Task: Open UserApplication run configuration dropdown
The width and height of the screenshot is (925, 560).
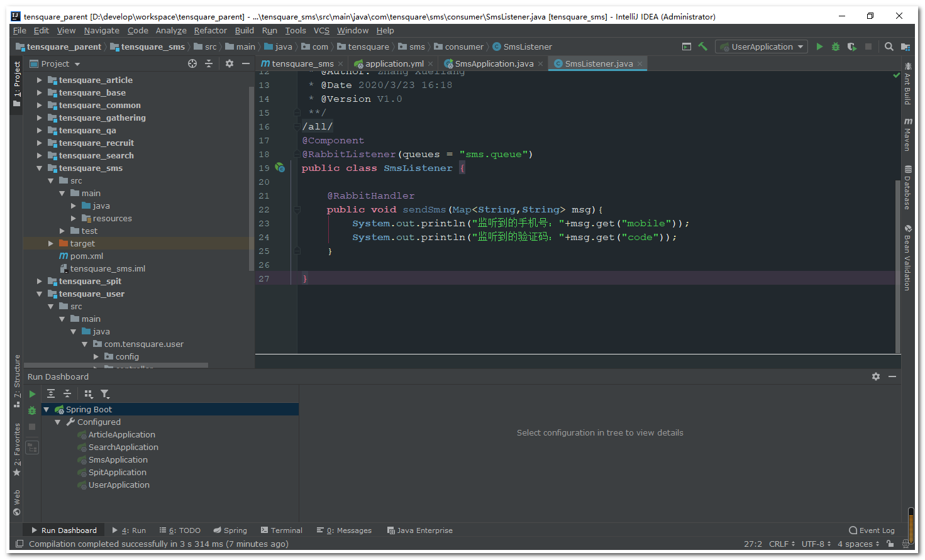Action: [762, 47]
